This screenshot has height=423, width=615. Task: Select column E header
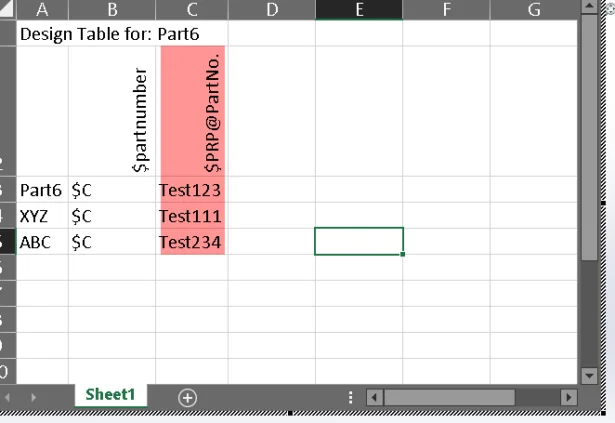coord(359,9)
